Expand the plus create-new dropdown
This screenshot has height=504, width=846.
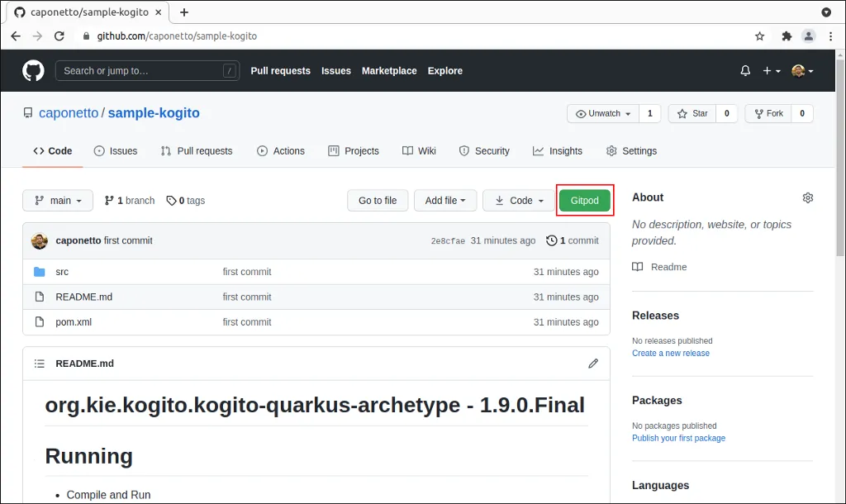click(771, 71)
